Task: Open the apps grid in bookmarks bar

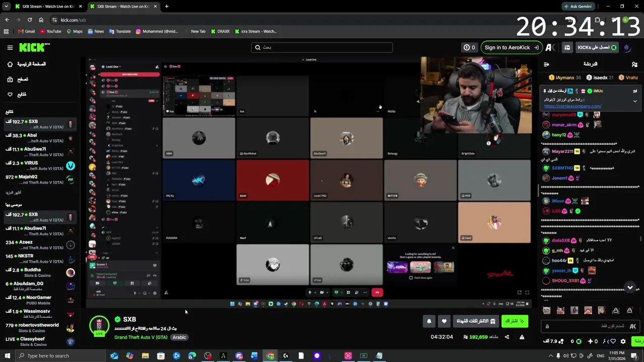Action: [x=6, y=31]
